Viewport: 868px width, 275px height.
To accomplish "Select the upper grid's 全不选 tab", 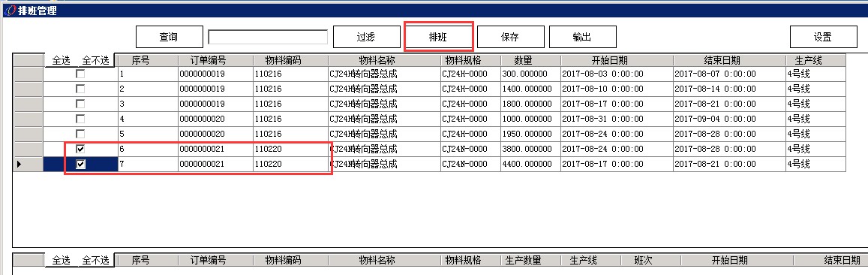I will pyautogui.click(x=96, y=60).
